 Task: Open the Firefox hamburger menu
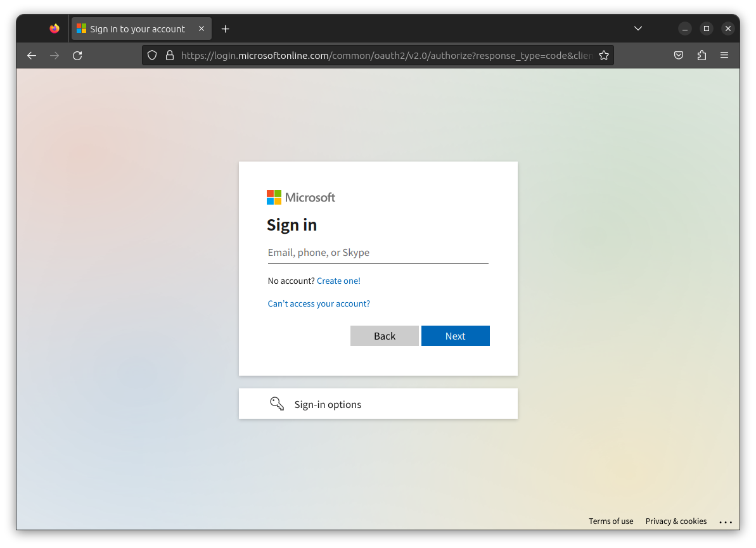tap(724, 55)
